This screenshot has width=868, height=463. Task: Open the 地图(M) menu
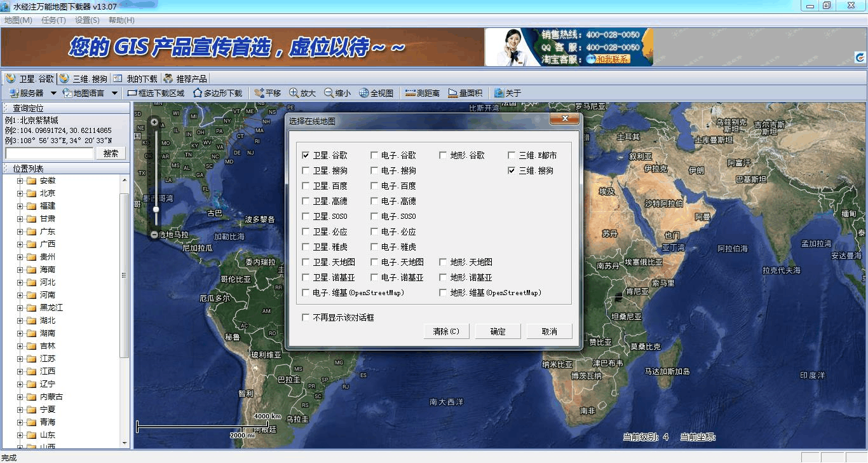tap(18, 20)
